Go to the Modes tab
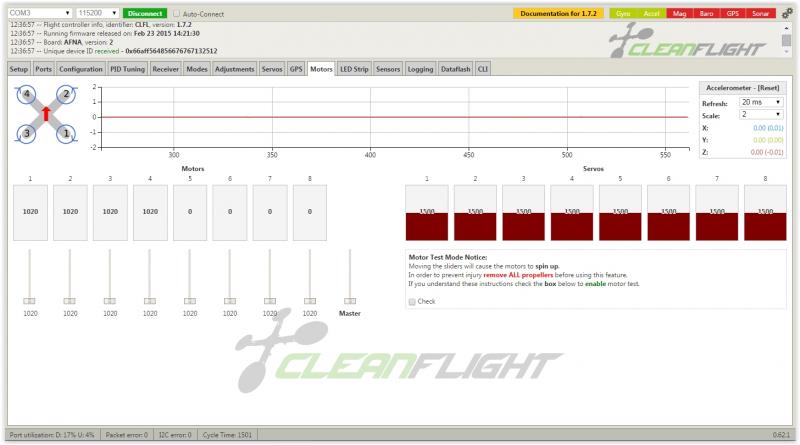This screenshot has height=445, width=800. click(197, 69)
